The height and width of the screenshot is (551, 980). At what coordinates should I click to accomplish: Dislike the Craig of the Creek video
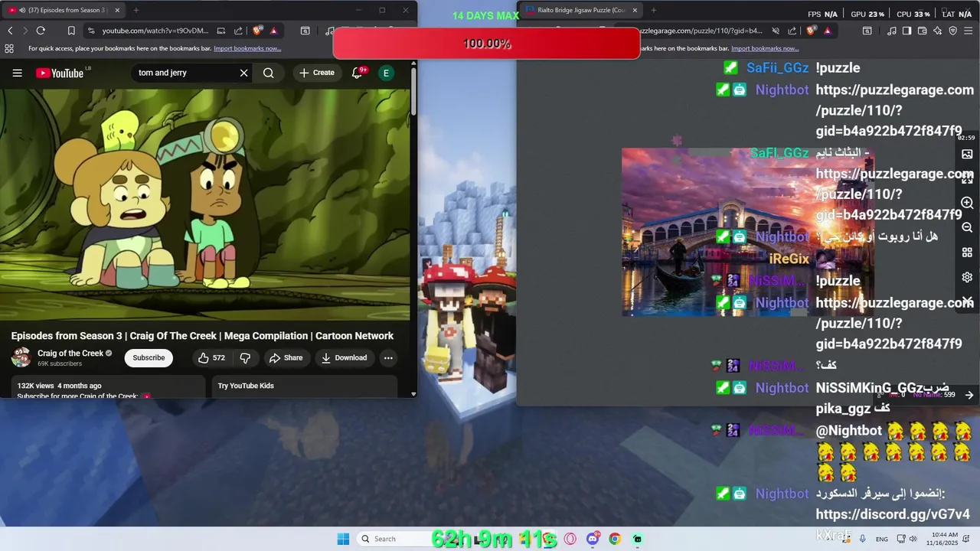pos(245,357)
